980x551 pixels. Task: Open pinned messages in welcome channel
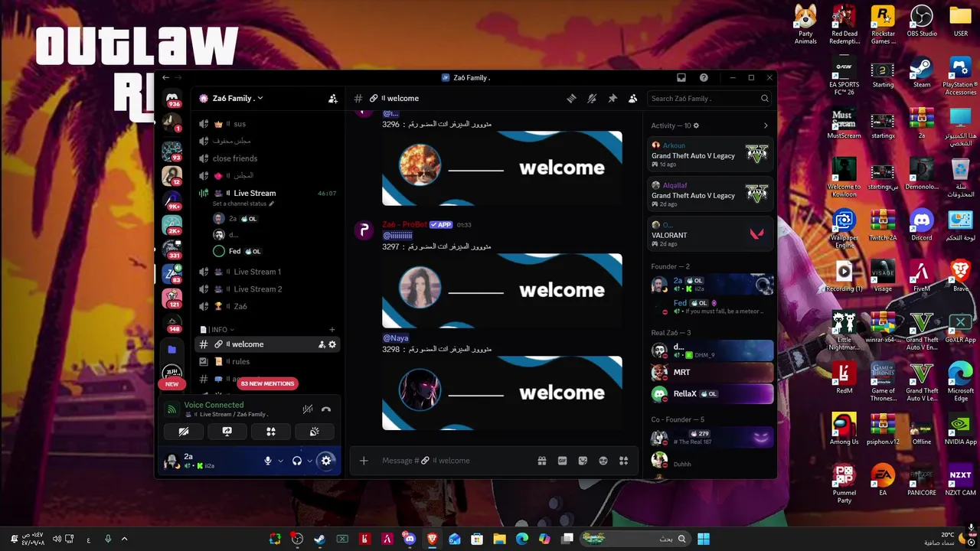tap(612, 98)
